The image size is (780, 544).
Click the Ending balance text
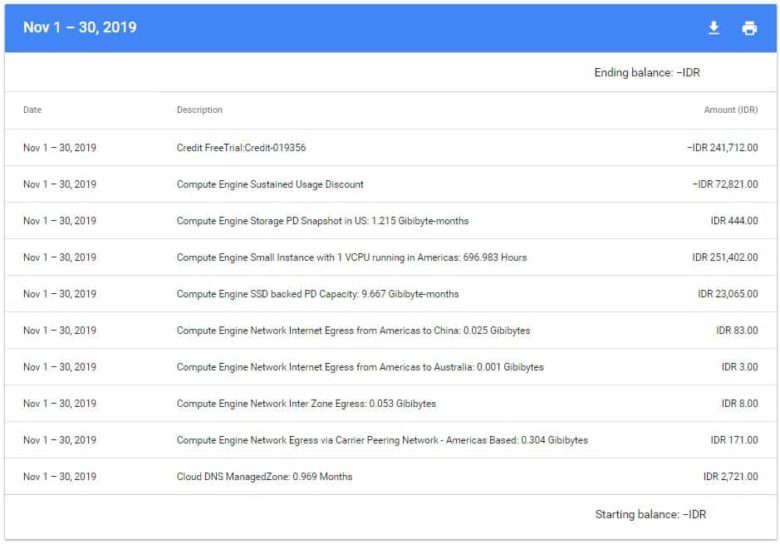(x=647, y=73)
